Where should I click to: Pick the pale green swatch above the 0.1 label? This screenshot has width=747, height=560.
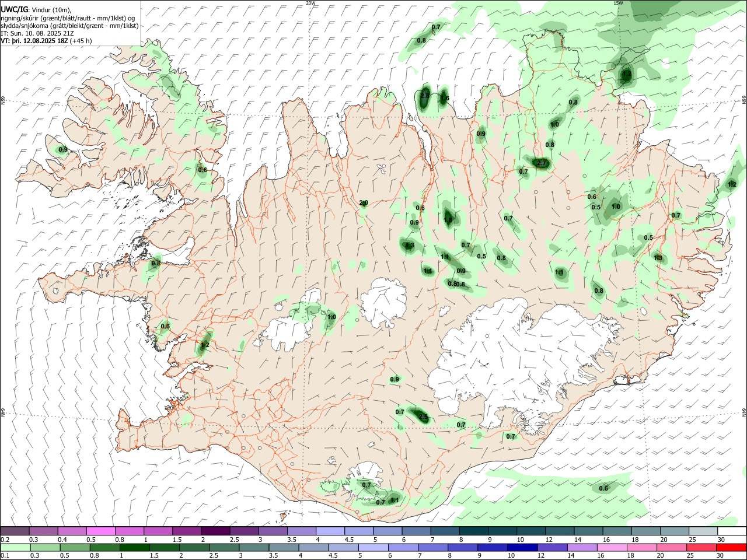coord(16,548)
